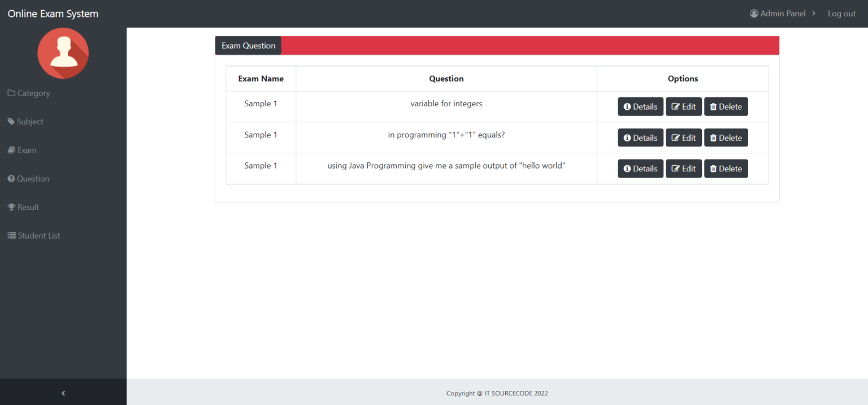Click the Log out link
This screenshot has width=868, height=405.
click(841, 13)
